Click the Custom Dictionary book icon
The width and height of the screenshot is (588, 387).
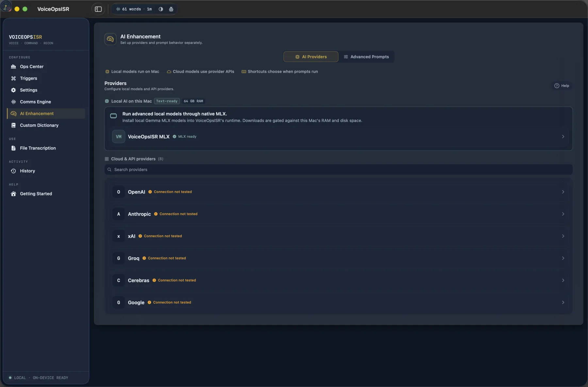[x=13, y=125]
